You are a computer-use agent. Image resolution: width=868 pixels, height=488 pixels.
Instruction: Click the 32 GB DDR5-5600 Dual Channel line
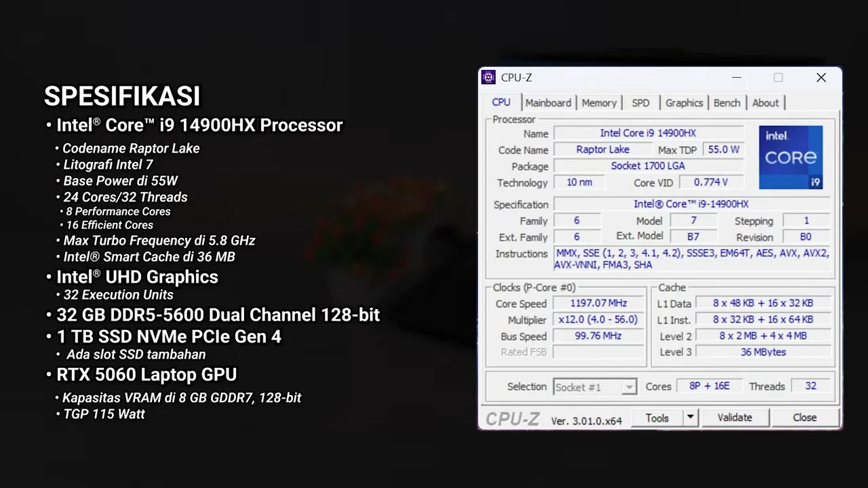(218, 315)
